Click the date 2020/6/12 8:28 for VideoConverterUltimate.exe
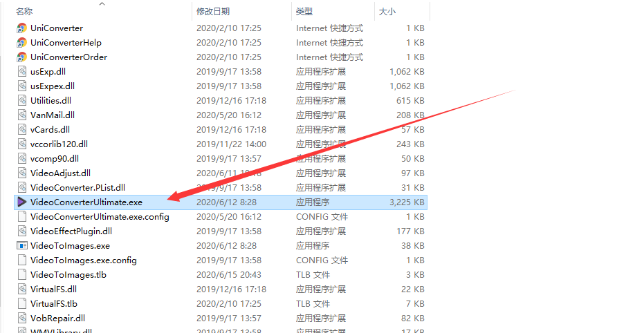This screenshot has height=333, width=644. point(226,202)
